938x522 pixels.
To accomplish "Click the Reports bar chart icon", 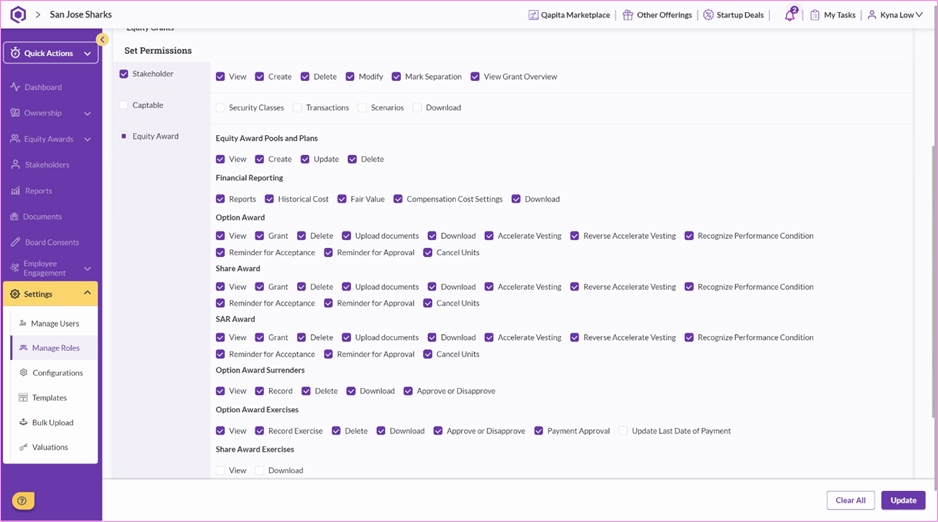I will (x=15, y=191).
